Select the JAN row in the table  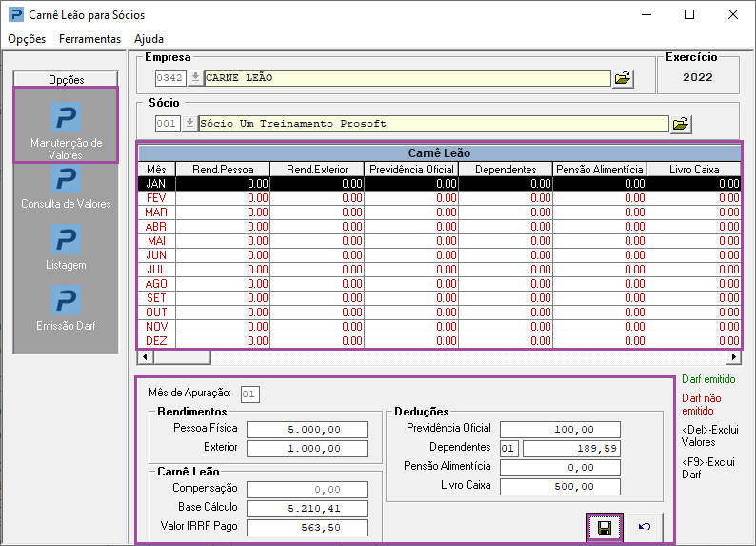tap(439, 184)
